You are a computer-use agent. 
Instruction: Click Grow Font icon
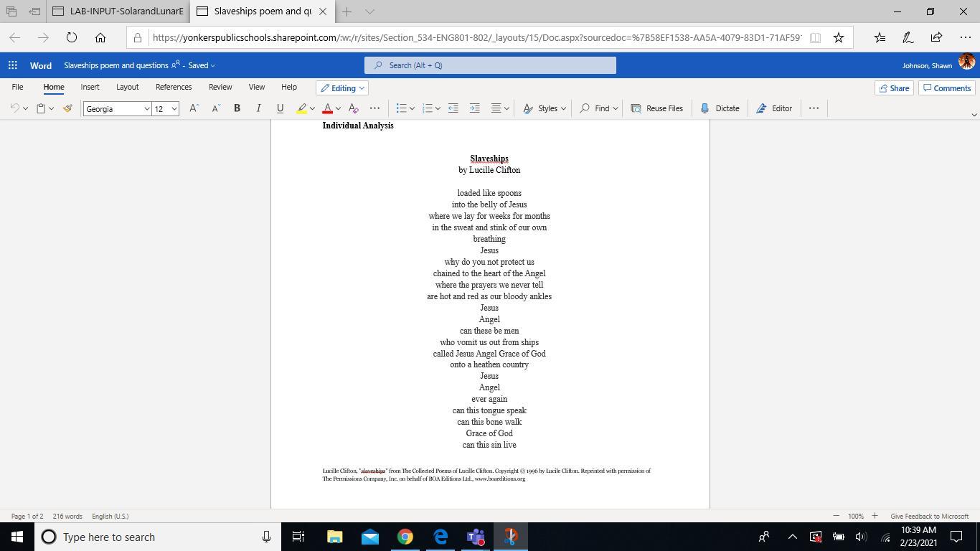[194, 108]
